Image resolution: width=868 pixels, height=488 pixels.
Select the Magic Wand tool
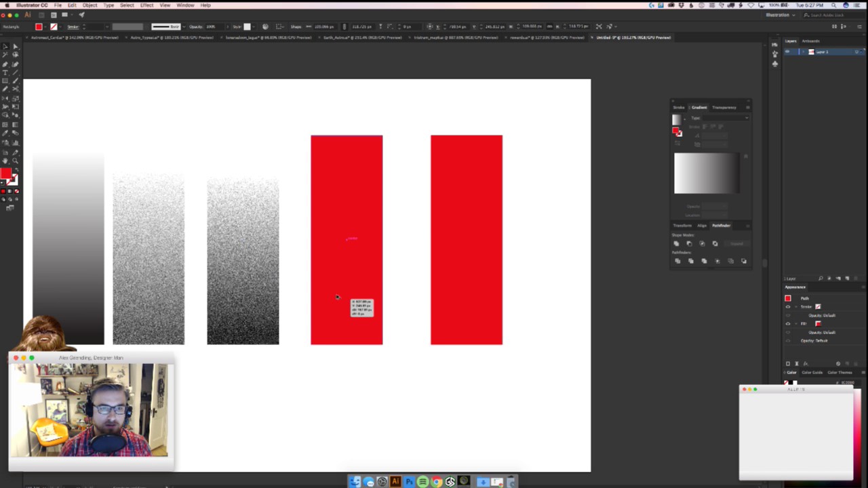tap(5, 56)
